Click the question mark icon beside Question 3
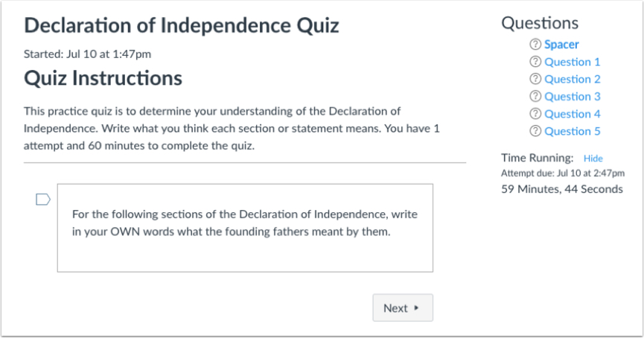The height and width of the screenshot is (338, 644). click(x=535, y=96)
